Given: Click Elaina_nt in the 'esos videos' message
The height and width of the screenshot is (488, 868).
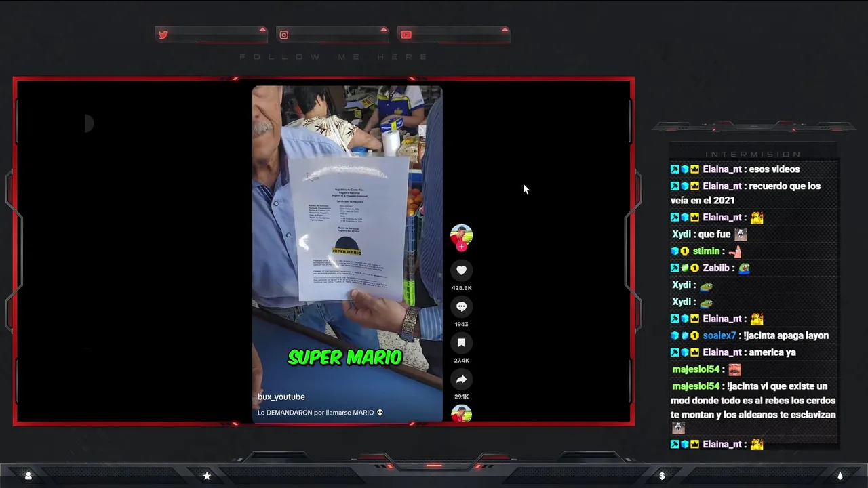Looking at the screenshot, I should [722, 169].
